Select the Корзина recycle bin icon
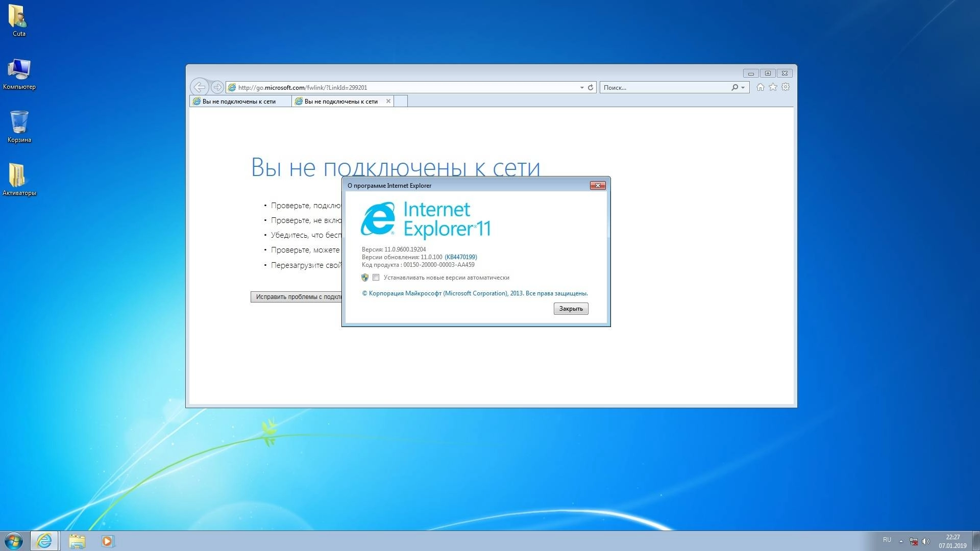The image size is (980, 551). [19, 127]
